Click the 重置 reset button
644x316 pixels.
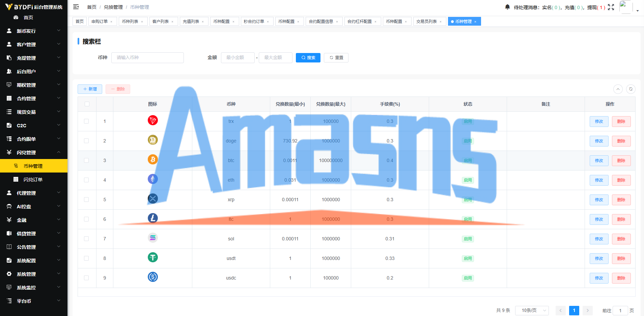click(x=336, y=58)
